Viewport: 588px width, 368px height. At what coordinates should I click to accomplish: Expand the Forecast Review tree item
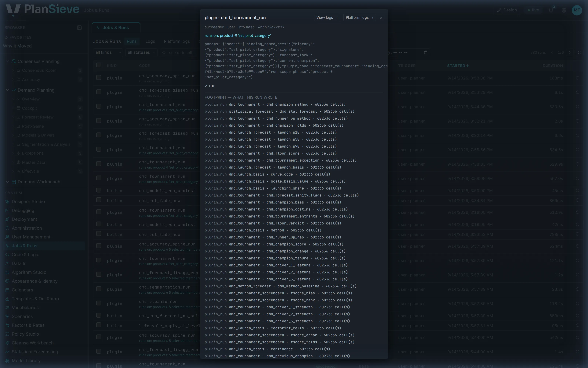[13, 117]
